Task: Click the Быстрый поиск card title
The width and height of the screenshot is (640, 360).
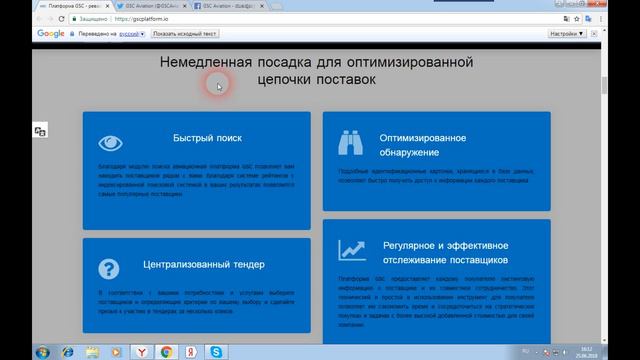Action: 207,138
